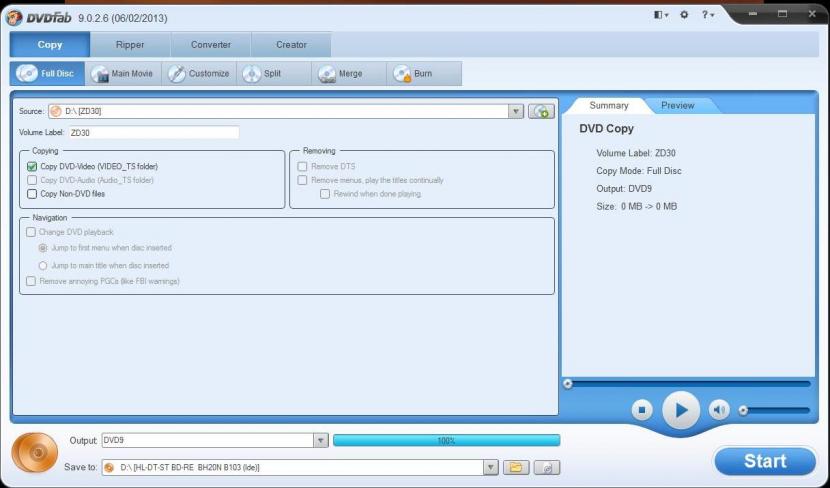Uncheck Copy DVD-Video (VIDEO_TS folder)
830x488 pixels.
tap(33, 166)
